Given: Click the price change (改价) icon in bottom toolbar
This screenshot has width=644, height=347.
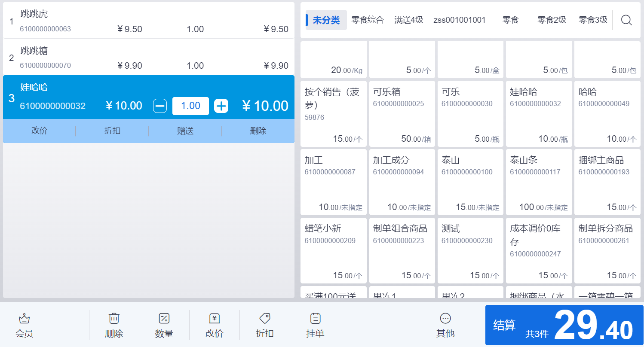Looking at the screenshot, I should 214,319.
